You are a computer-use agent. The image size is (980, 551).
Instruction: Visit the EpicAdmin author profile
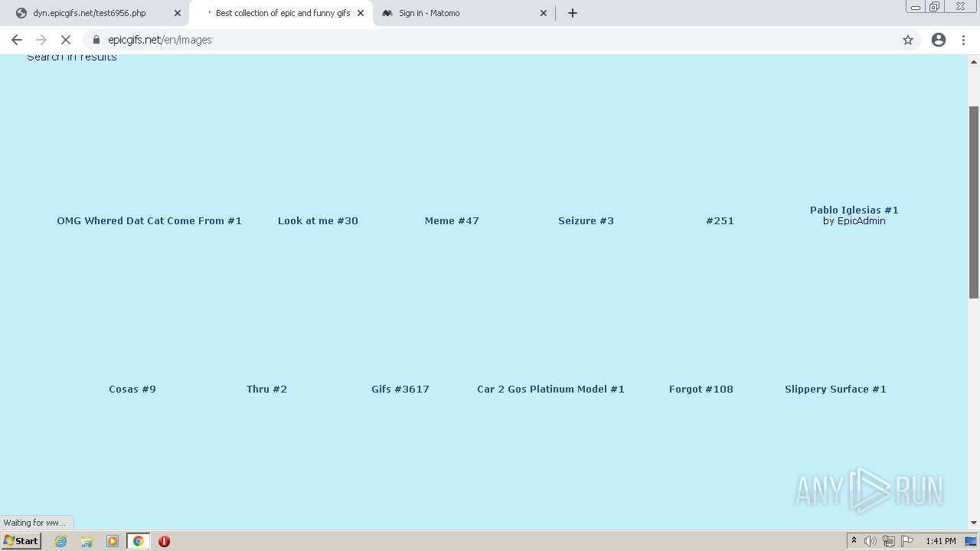861,221
